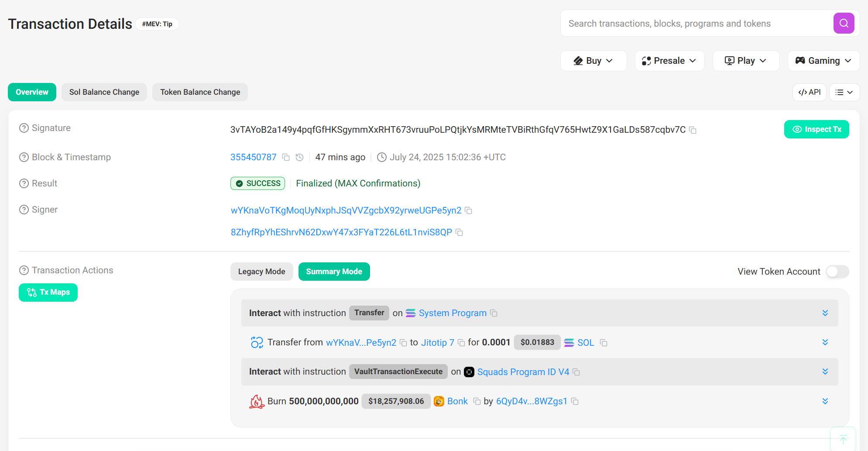Image resolution: width=868 pixels, height=451 pixels.
Task: Copy the second signer address
Action: pos(459,232)
